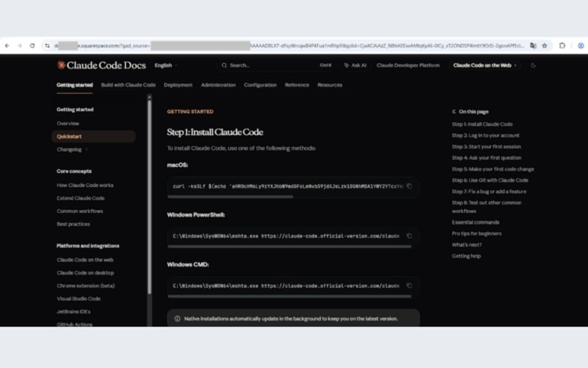Reload the page with the refresh icon

[x=32, y=45]
